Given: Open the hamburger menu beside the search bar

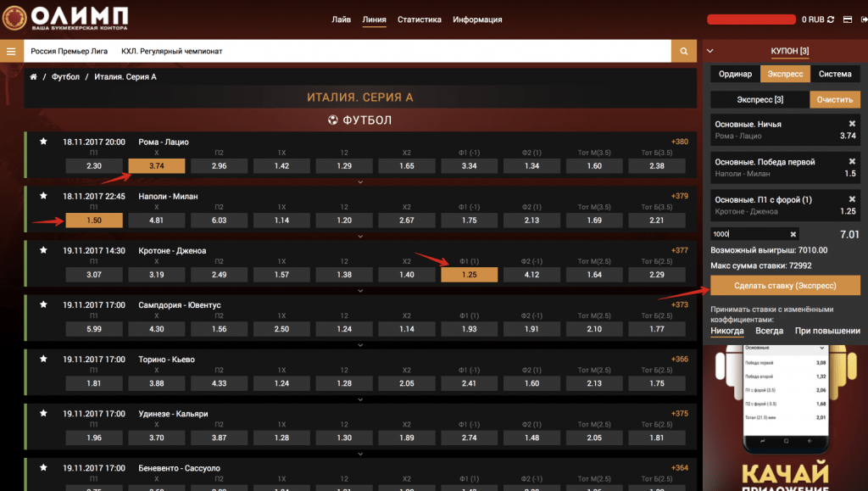Looking at the screenshot, I should [11, 52].
